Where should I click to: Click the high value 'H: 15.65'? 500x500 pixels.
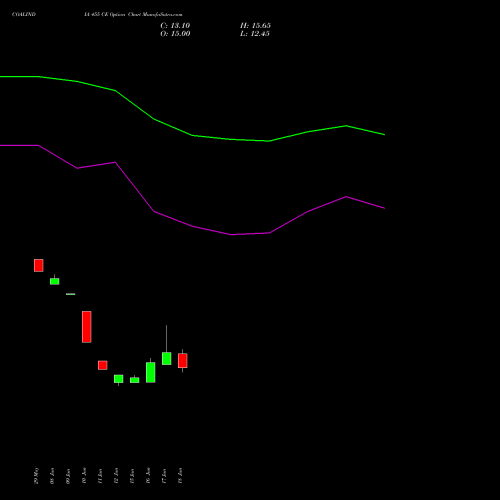pos(255,26)
